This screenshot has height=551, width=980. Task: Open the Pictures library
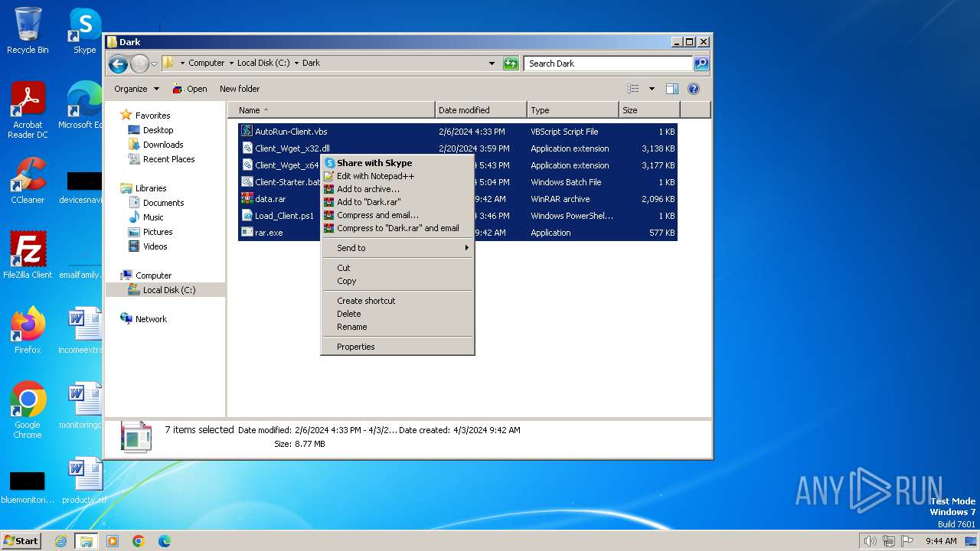(x=158, y=232)
